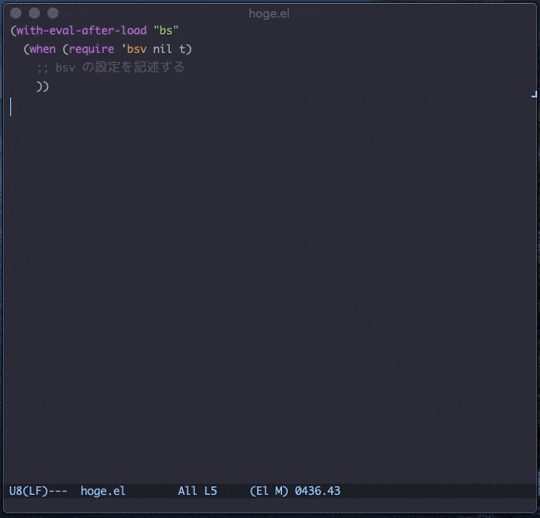
Task: Click the with-eval-after-load keyword
Action: (x=82, y=31)
